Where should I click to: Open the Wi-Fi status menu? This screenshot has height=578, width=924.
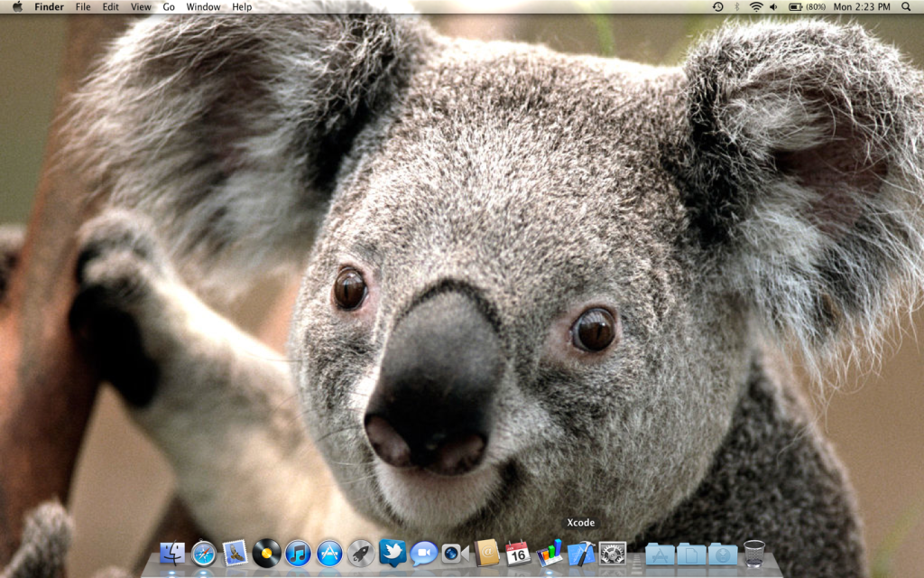click(755, 6)
